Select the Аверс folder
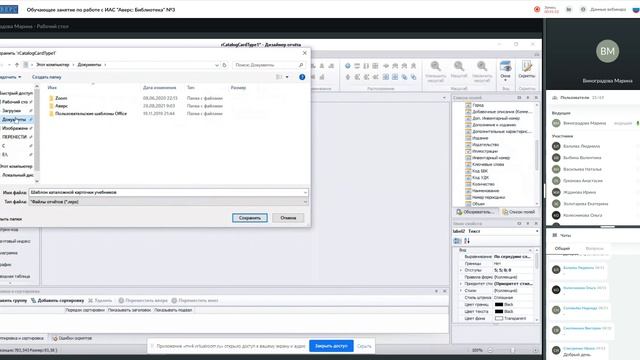 pos(61,106)
